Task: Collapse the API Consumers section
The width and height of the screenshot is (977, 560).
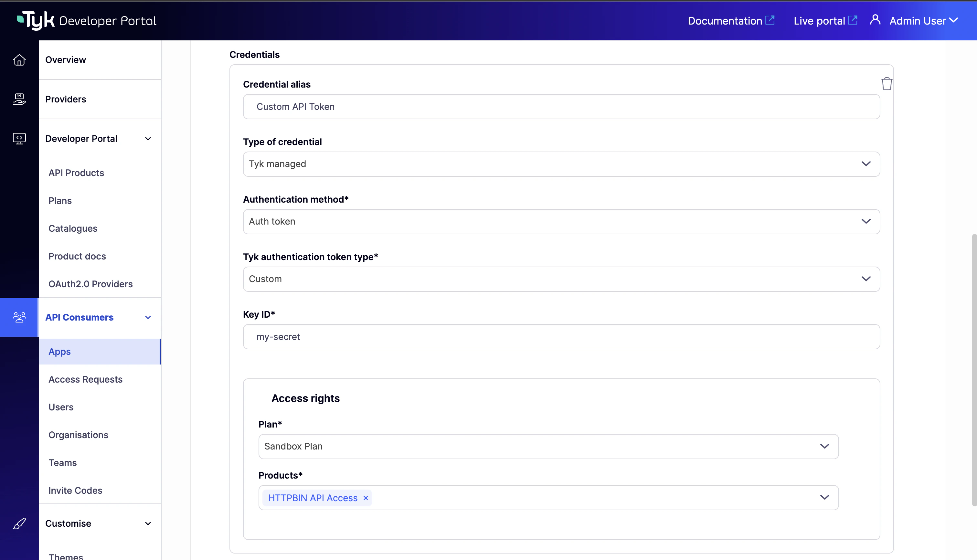Action: coord(148,317)
